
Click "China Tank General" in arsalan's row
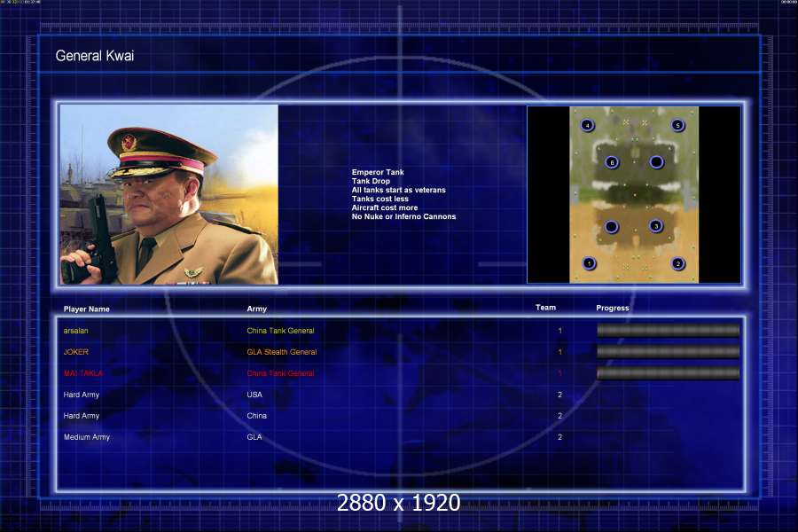point(280,331)
